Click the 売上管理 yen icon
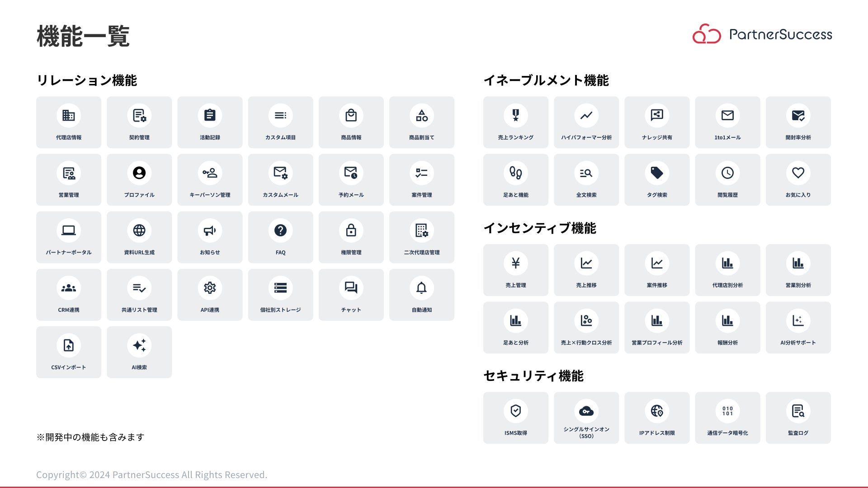 (516, 263)
